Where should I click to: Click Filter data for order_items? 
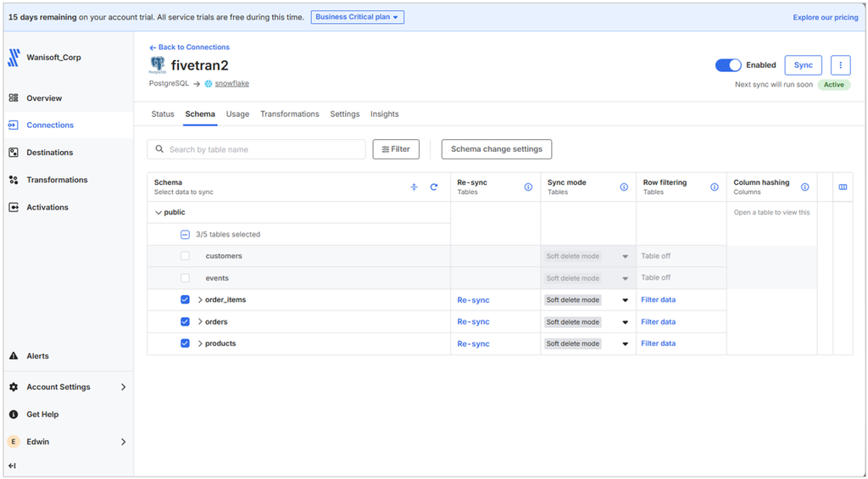(658, 299)
